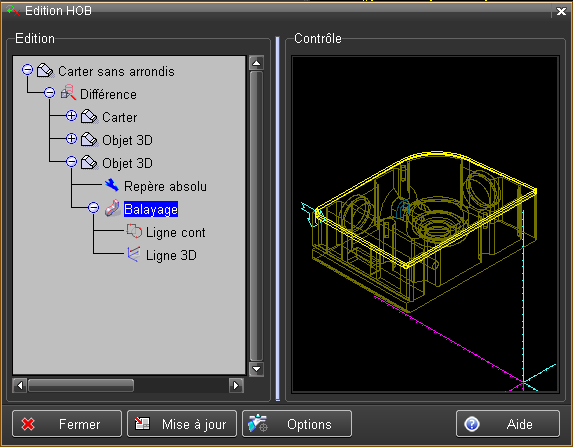Collapse the Balayage node

94,208
